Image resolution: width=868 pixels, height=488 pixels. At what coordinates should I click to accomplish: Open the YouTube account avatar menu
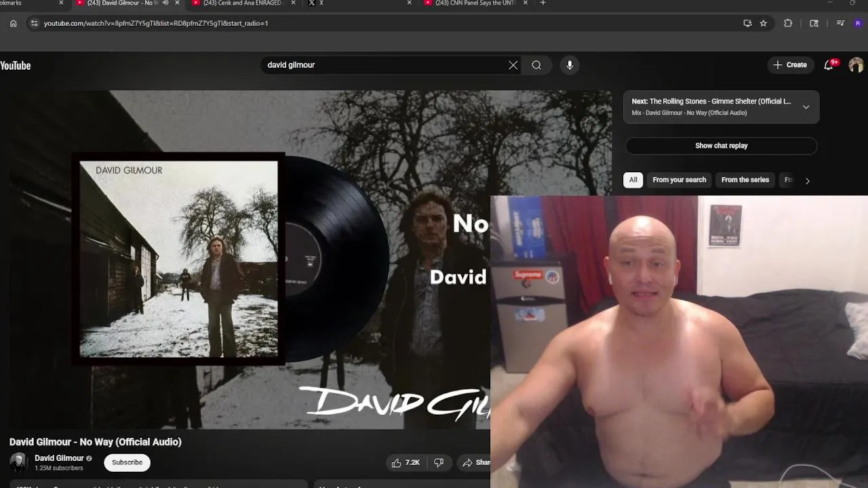click(856, 65)
